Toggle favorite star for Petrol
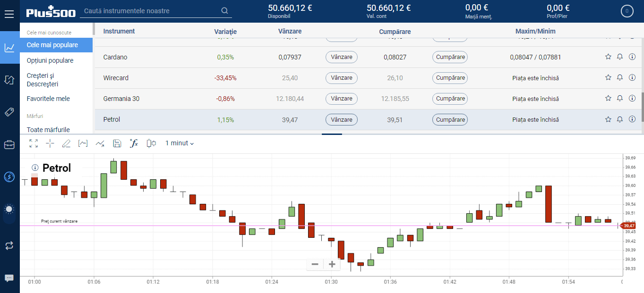Screen dimensions: 644x293 608,120
